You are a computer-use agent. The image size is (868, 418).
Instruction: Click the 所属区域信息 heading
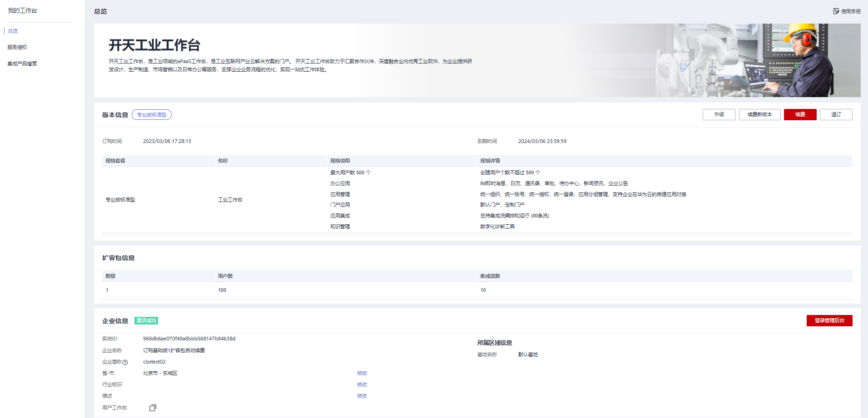click(495, 343)
